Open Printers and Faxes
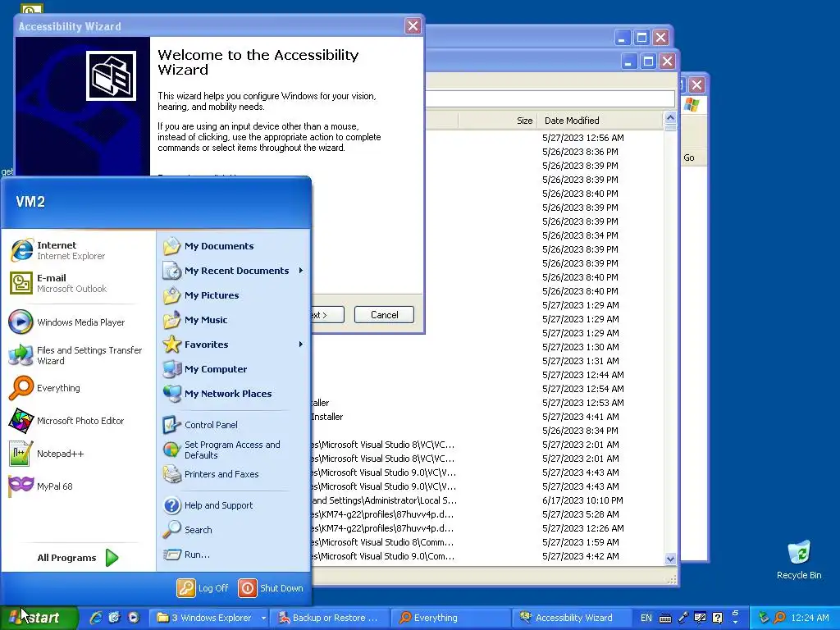Image resolution: width=840 pixels, height=630 pixels. coord(233,474)
